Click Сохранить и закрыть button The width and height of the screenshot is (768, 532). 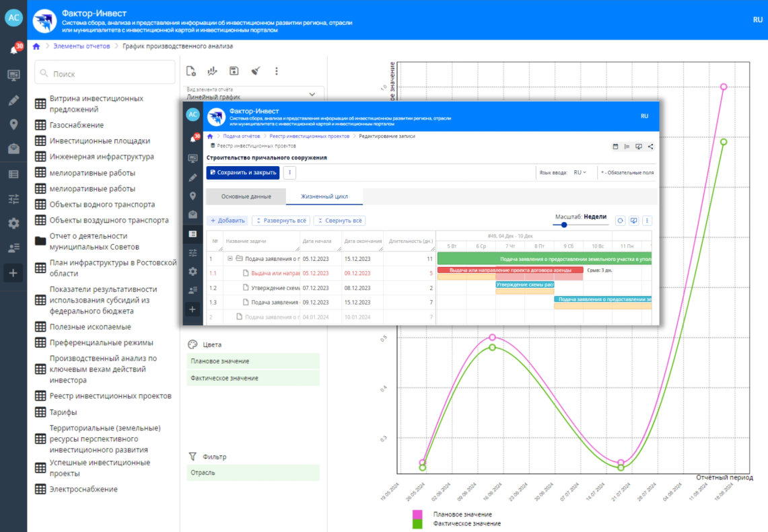click(243, 172)
